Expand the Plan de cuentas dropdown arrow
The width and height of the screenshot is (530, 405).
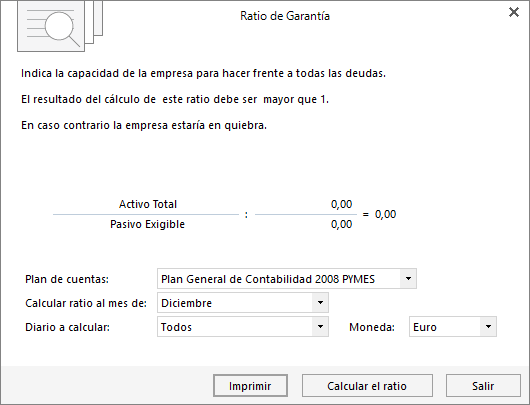pyautogui.click(x=408, y=279)
